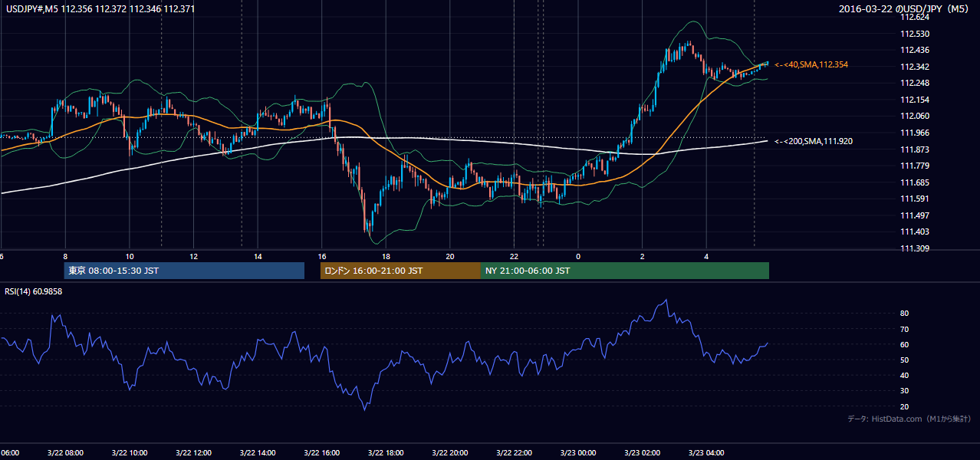Click the NY 21:00-06:00 JST session bar
The image size is (980, 460).
pyautogui.click(x=625, y=271)
